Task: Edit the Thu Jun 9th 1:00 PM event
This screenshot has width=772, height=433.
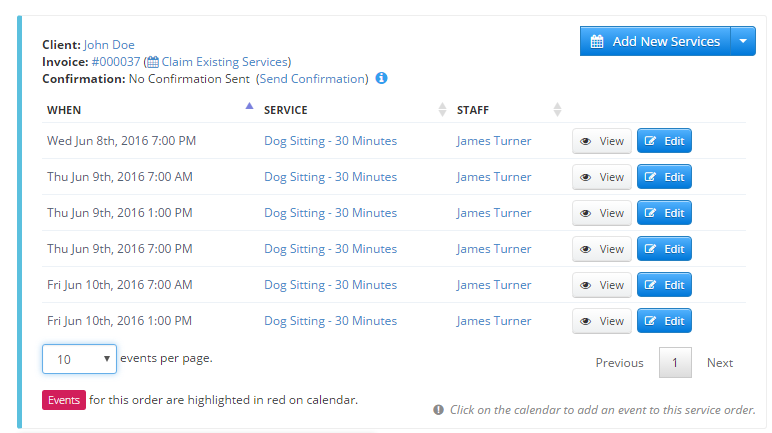Action: click(664, 213)
